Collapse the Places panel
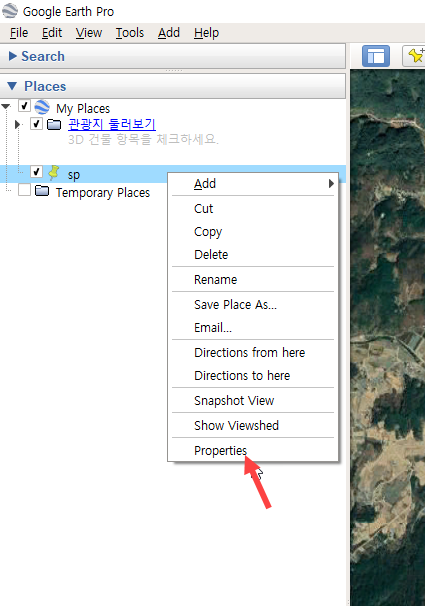This screenshot has height=606, width=425. (x=12, y=86)
